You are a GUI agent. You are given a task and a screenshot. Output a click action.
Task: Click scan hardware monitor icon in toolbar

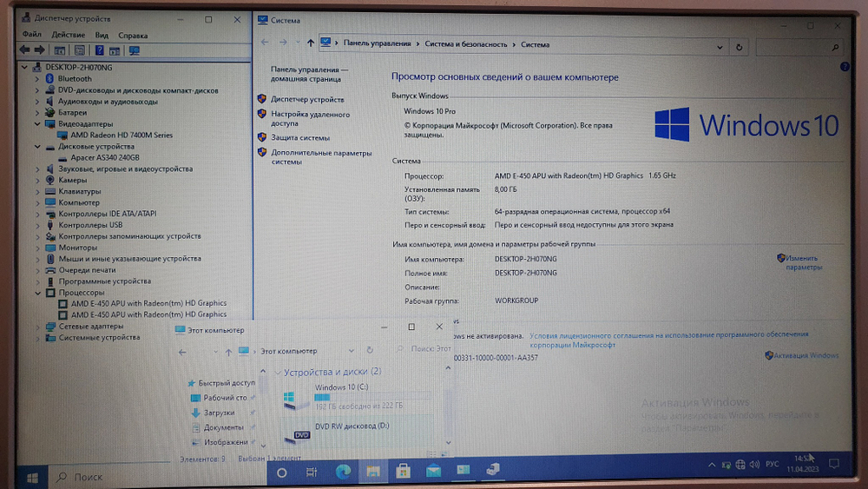click(134, 50)
